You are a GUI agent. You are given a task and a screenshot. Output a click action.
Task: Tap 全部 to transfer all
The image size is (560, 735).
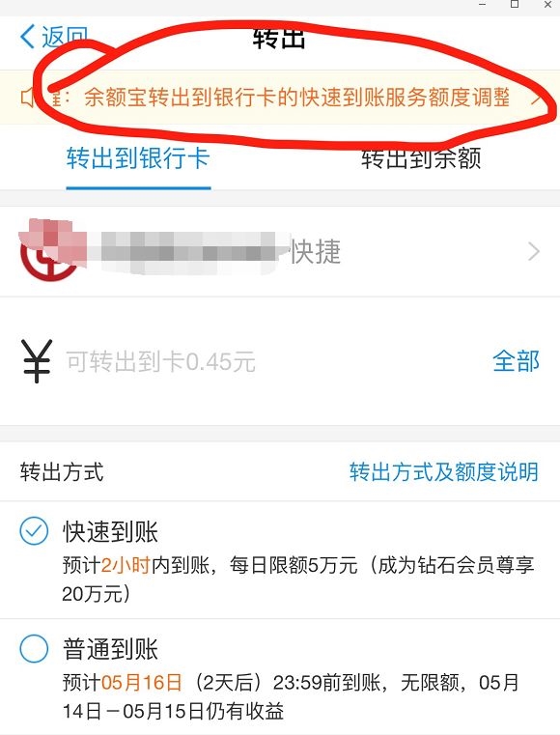[516, 361]
